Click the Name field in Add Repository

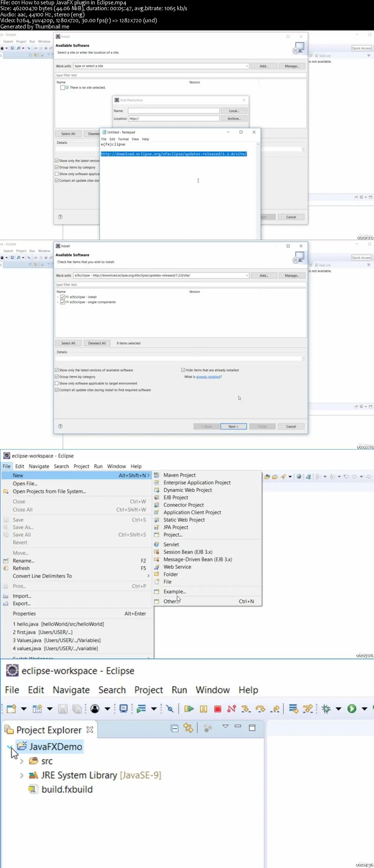click(x=173, y=111)
